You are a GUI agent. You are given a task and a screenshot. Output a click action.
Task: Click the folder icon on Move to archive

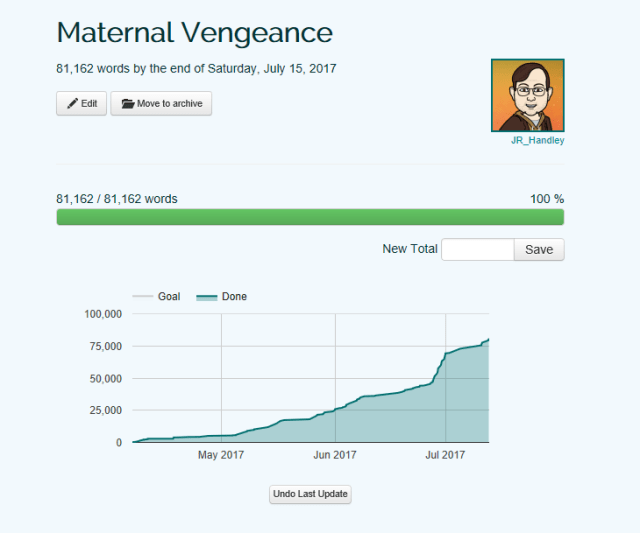(x=127, y=104)
